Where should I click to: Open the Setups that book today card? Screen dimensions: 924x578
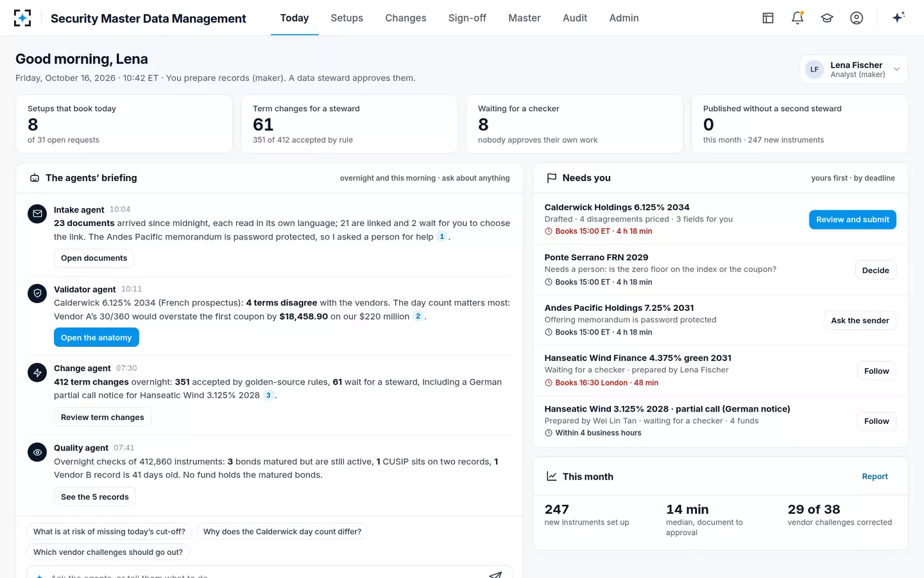[x=124, y=124]
